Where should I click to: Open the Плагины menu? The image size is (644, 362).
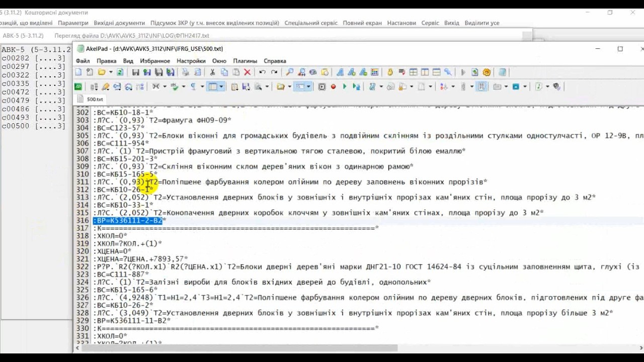tap(245, 61)
